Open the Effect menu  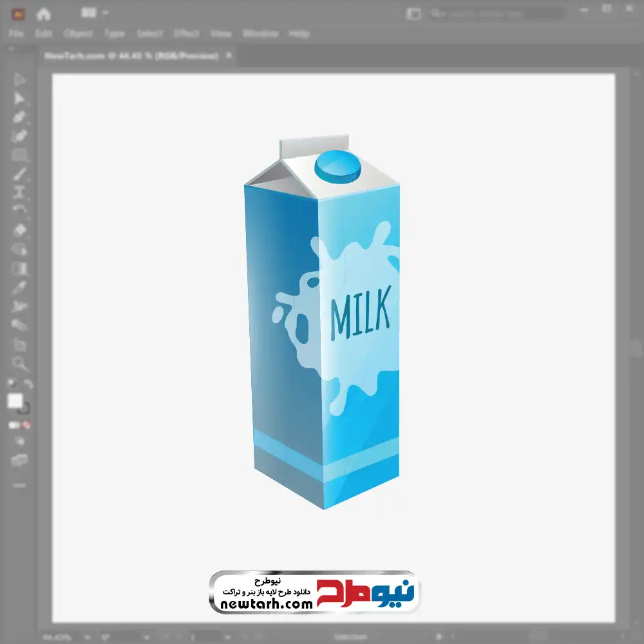(187, 33)
